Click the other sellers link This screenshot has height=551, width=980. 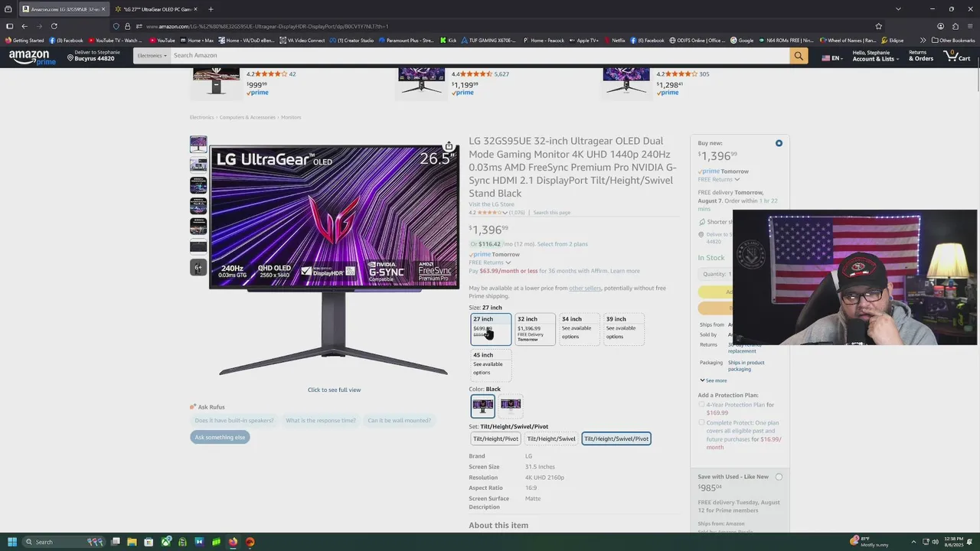[585, 289]
